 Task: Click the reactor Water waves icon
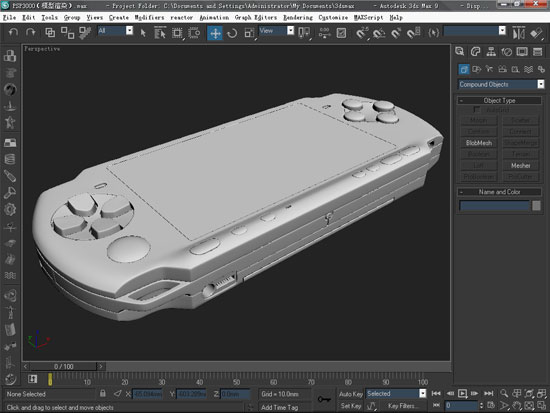(x=10, y=276)
